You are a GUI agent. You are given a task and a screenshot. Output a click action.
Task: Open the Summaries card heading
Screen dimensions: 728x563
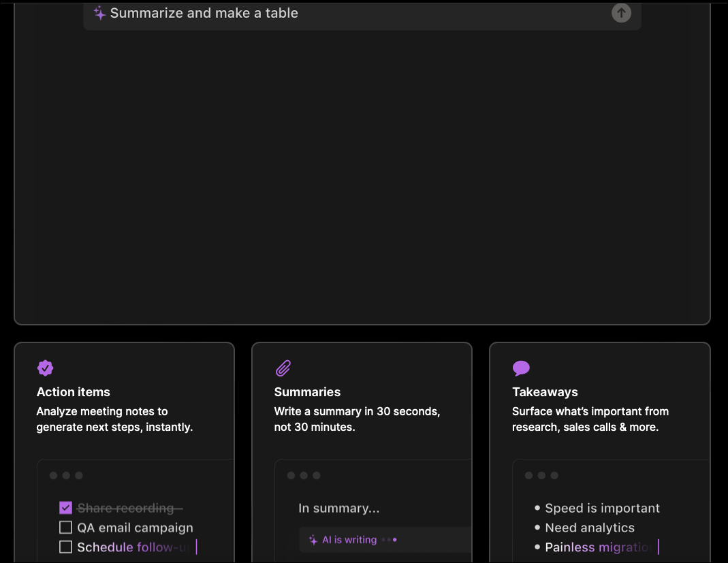[x=307, y=392]
